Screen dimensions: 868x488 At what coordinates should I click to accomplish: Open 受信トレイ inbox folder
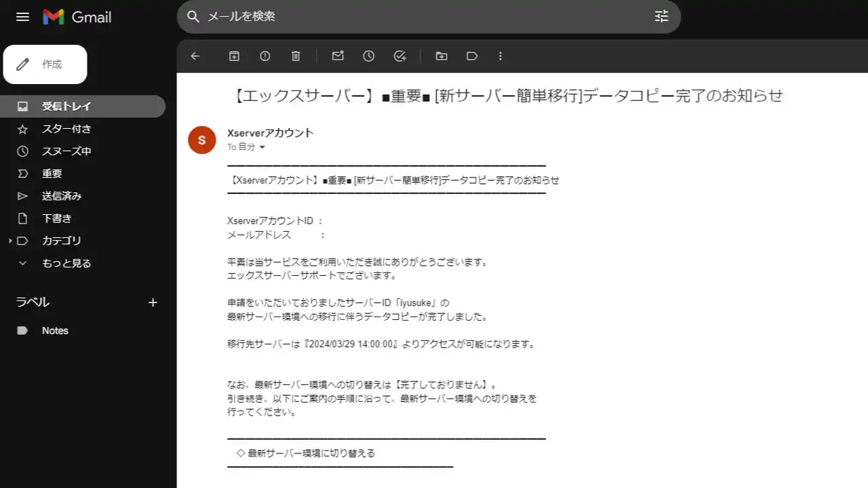coord(83,106)
